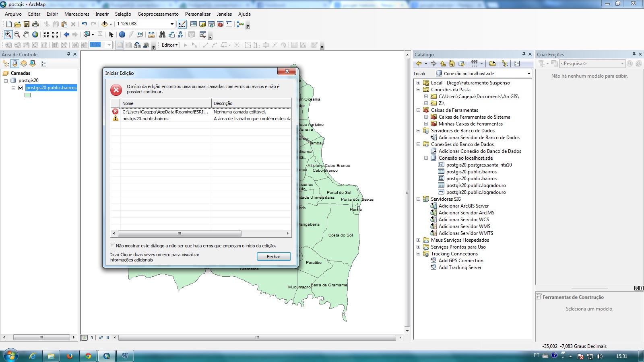Click the Descrição column header
Viewport: 644px width, 362px height.
(252, 103)
